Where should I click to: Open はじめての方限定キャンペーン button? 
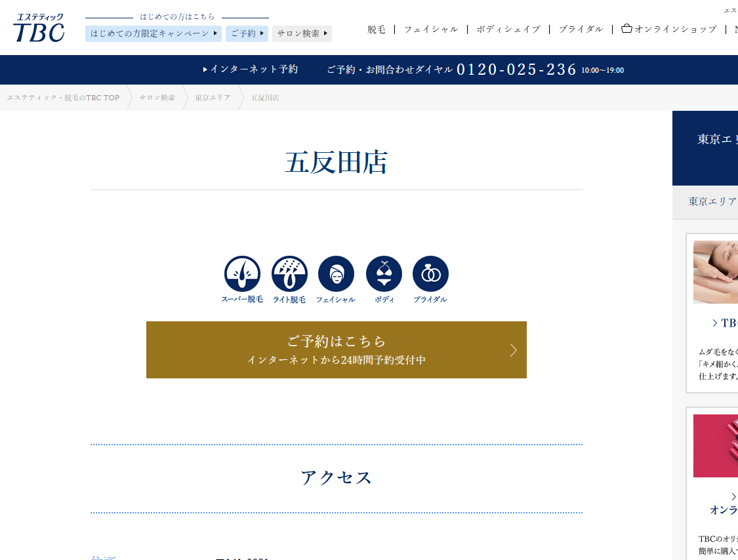tap(154, 33)
